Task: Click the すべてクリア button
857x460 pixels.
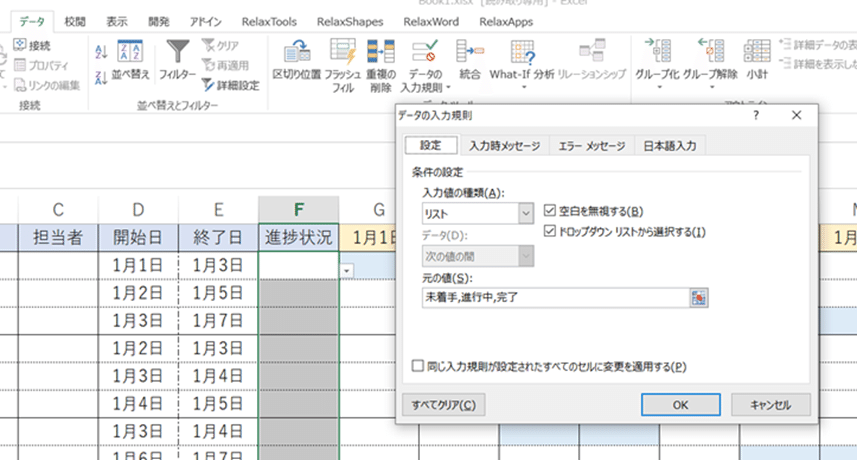Action: (444, 405)
